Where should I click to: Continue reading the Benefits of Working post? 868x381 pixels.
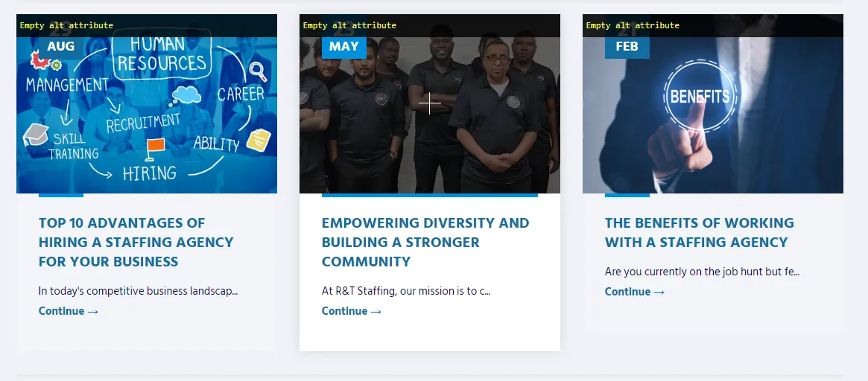634,292
